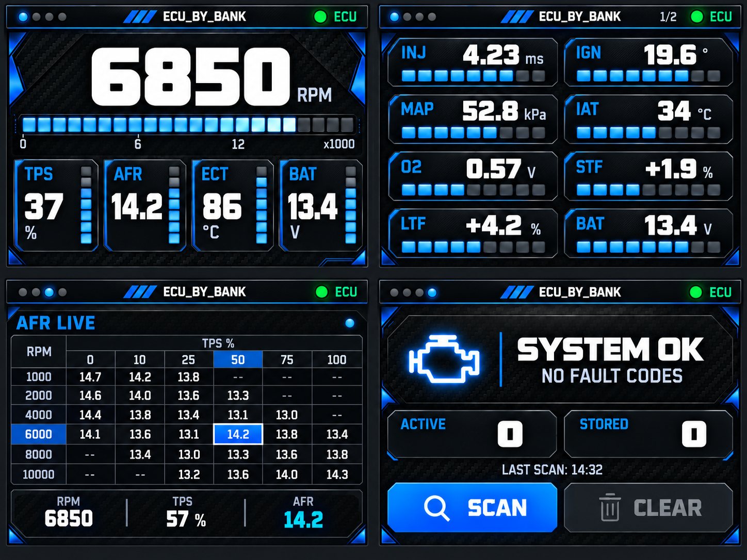Select the first page dot in the RPM panel
The image size is (747, 560).
click(23, 17)
